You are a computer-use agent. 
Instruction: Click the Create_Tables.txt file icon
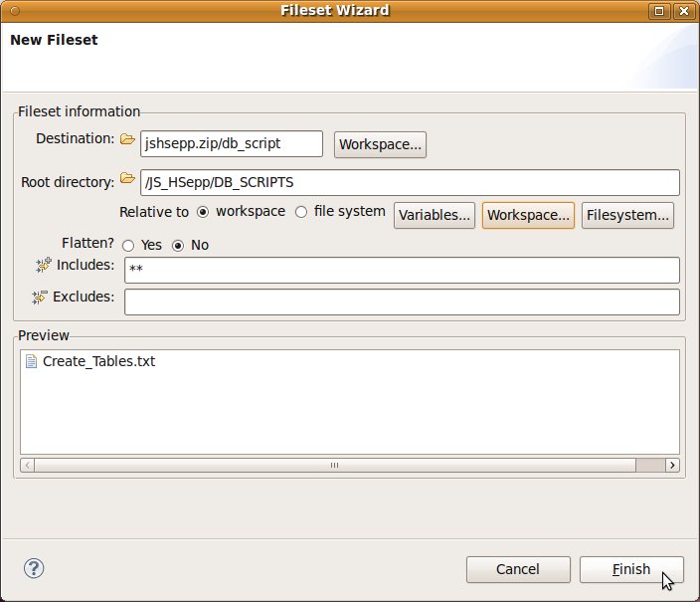(x=31, y=361)
